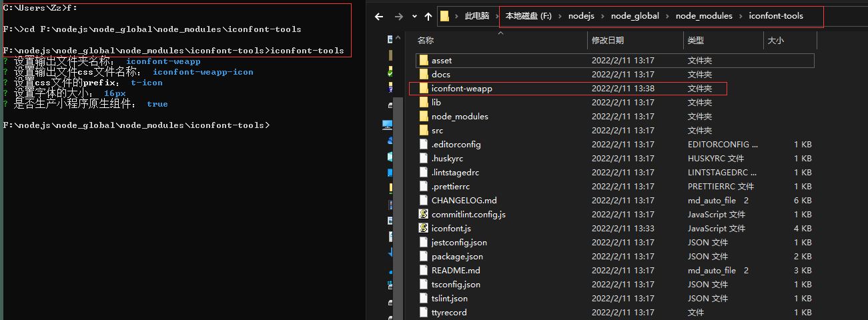Navigate to nodejs in breadcrumb

[581, 16]
